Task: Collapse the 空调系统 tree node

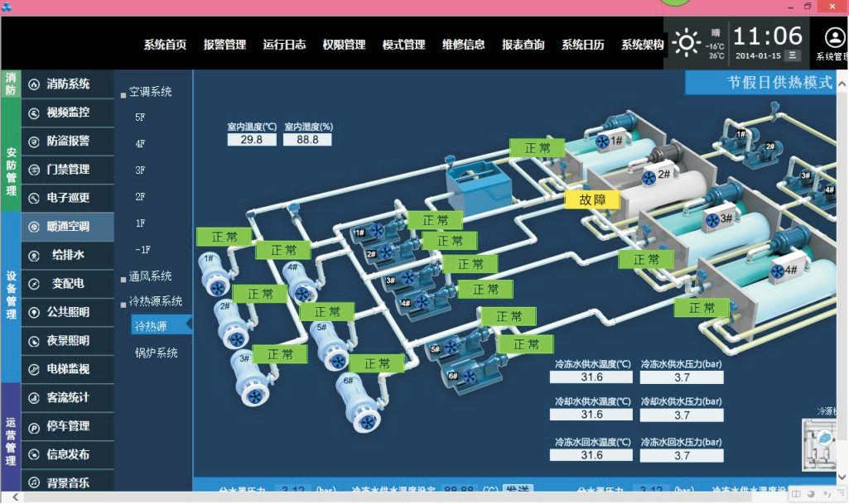Action: pyautogui.click(x=124, y=94)
